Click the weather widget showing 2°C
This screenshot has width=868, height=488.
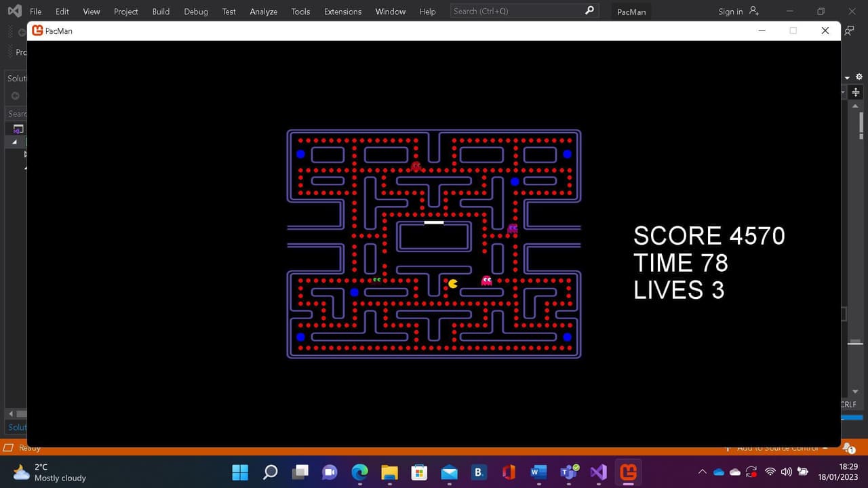coord(50,472)
